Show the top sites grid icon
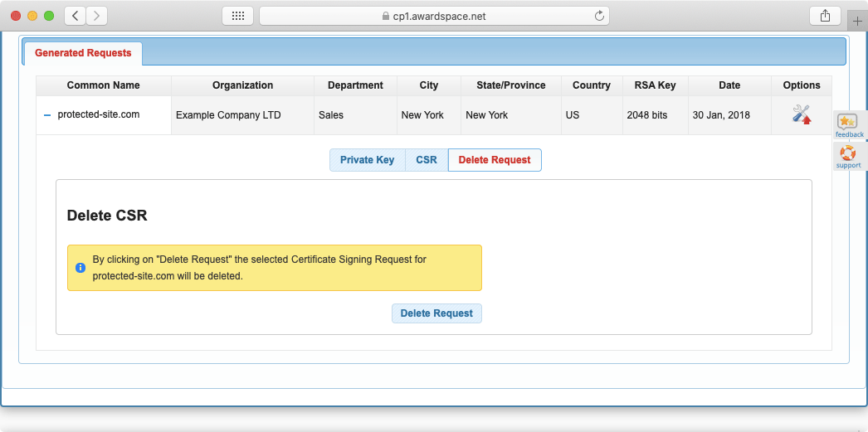Image resolution: width=868 pixels, height=432 pixels. 237,16
